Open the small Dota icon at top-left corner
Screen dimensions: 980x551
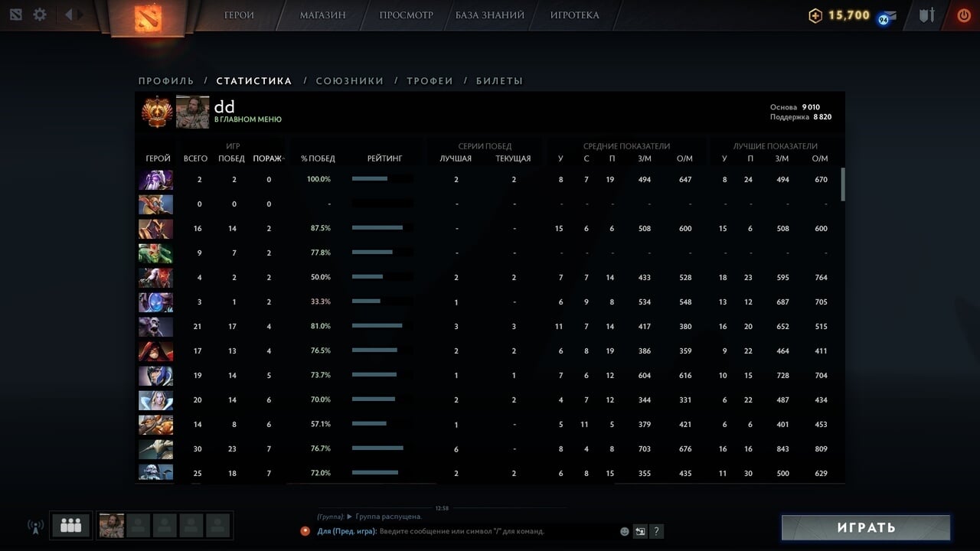tap(16, 15)
